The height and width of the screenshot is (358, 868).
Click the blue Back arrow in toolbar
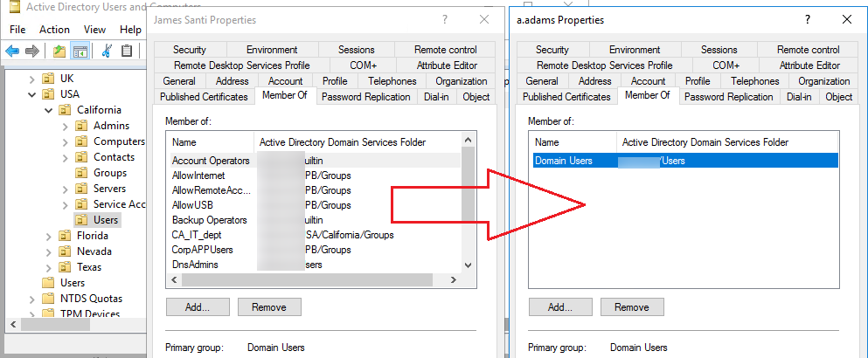pyautogui.click(x=12, y=52)
